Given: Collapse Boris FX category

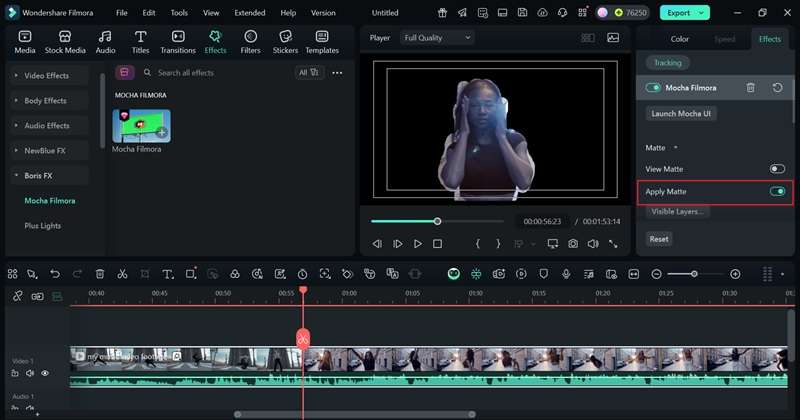Looking at the screenshot, I should pyautogui.click(x=47, y=176).
